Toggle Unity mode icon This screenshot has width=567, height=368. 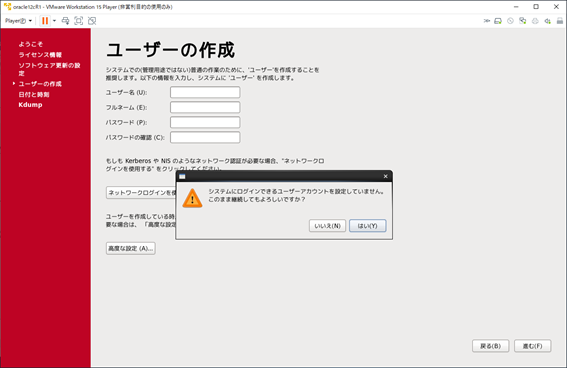coord(92,21)
